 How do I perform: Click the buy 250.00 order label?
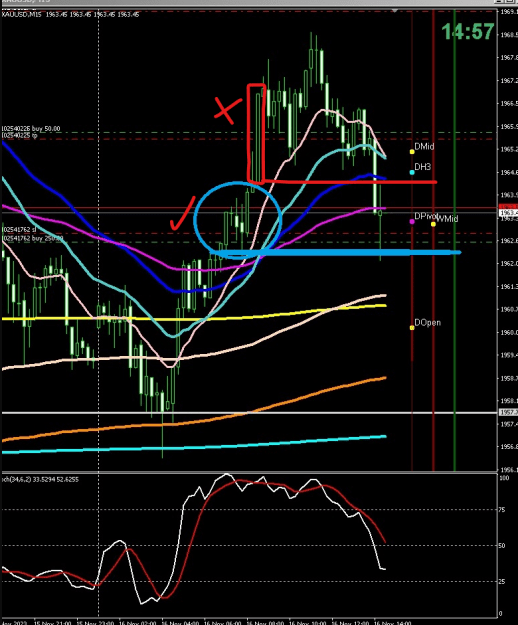[33, 239]
